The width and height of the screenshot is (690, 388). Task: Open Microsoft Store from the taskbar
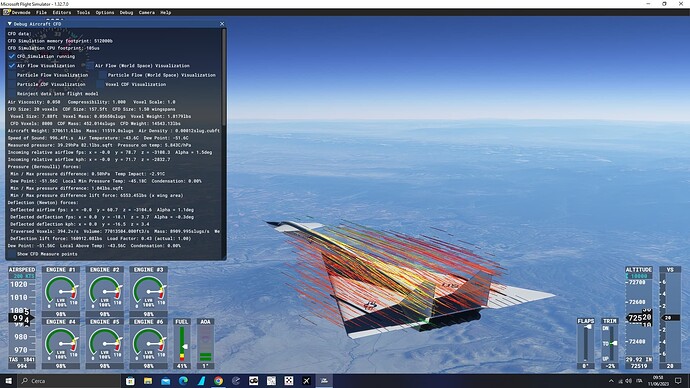130,381
